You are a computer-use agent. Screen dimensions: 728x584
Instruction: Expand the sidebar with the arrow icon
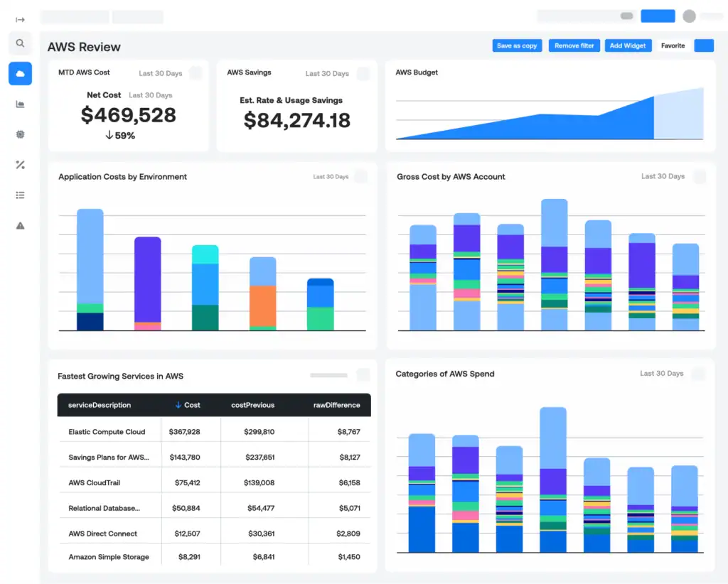(x=20, y=19)
